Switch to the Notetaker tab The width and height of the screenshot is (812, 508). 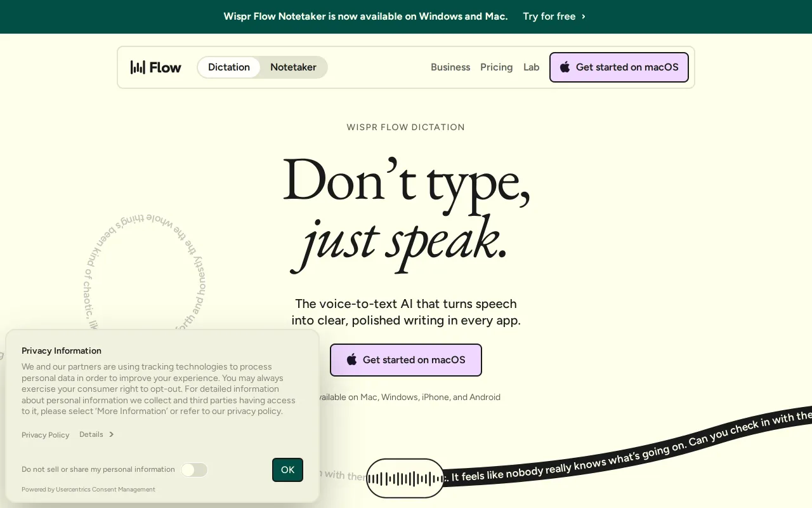point(293,67)
